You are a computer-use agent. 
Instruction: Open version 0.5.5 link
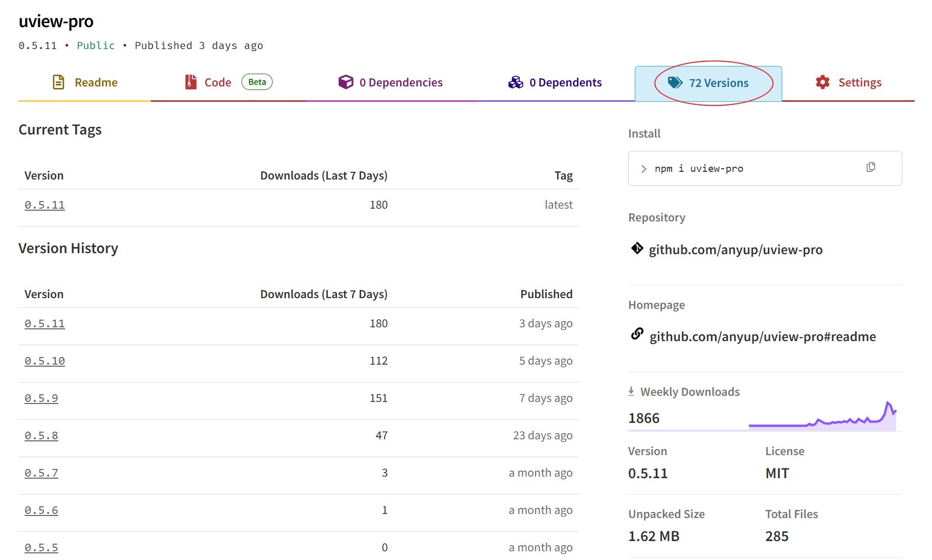[41, 548]
